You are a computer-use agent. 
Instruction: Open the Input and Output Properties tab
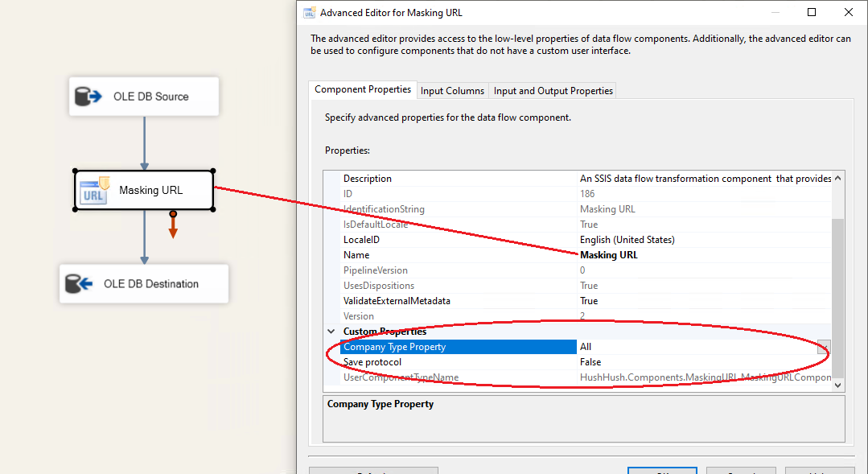pyautogui.click(x=553, y=91)
